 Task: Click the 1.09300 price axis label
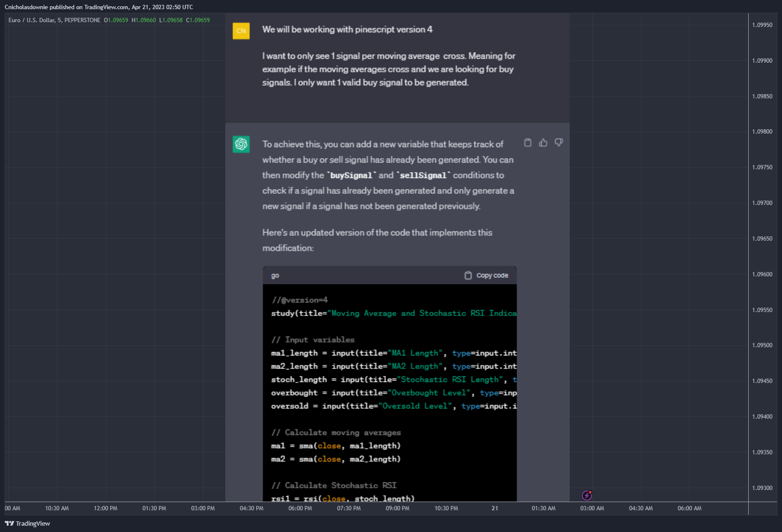(x=762, y=488)
